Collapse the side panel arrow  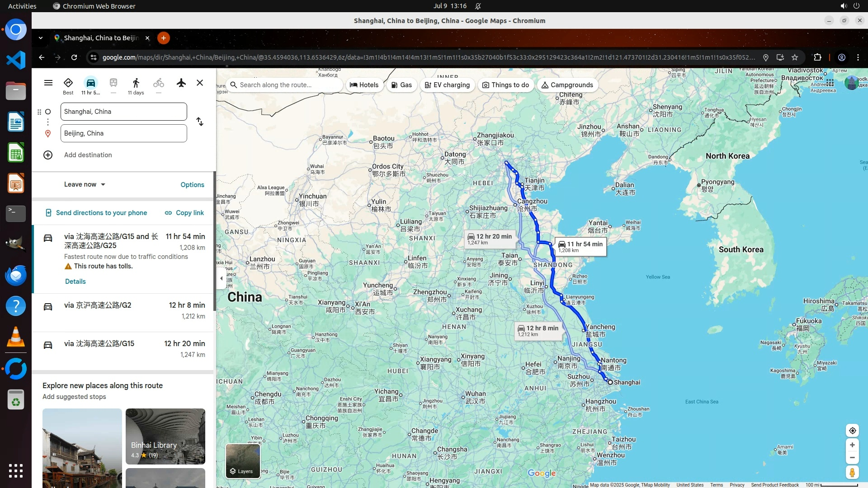[x=221, y=278]
